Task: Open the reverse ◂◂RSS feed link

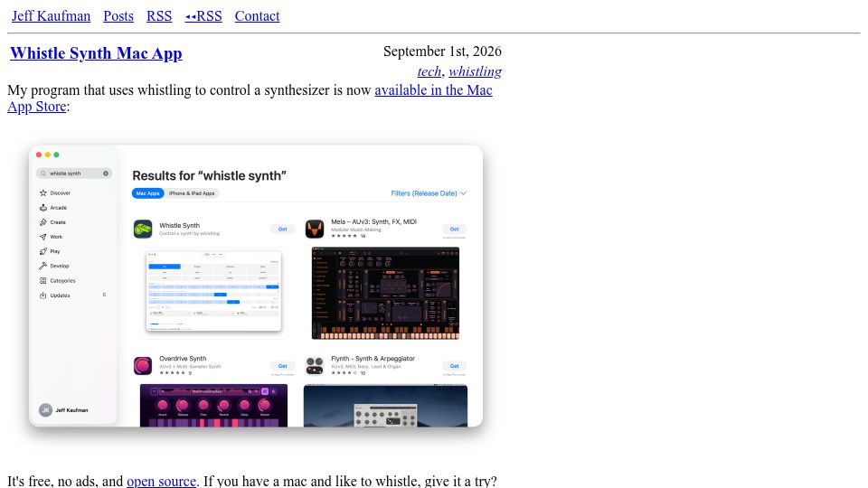Action: pyautogui.click(x=203, y=16)
